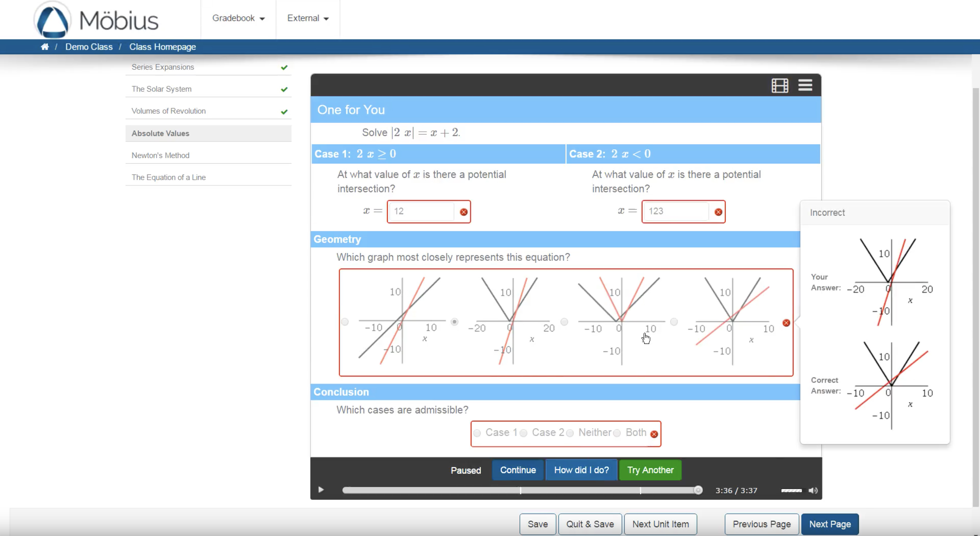Open the hamburger list menu icon
Image resolution: width=980 pixels, height=536 pixels.
coord(805,85)
